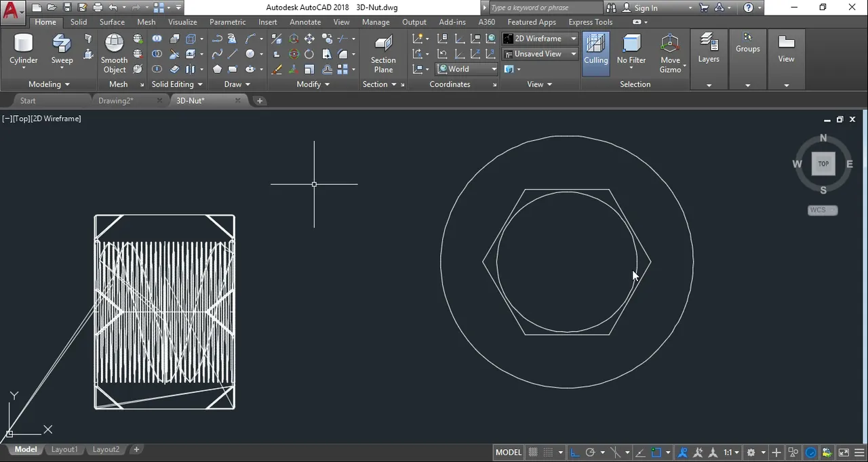868x462 pixels.
Task: Click the [2D Wireframe] viewport style label
Action: [56, 119]
